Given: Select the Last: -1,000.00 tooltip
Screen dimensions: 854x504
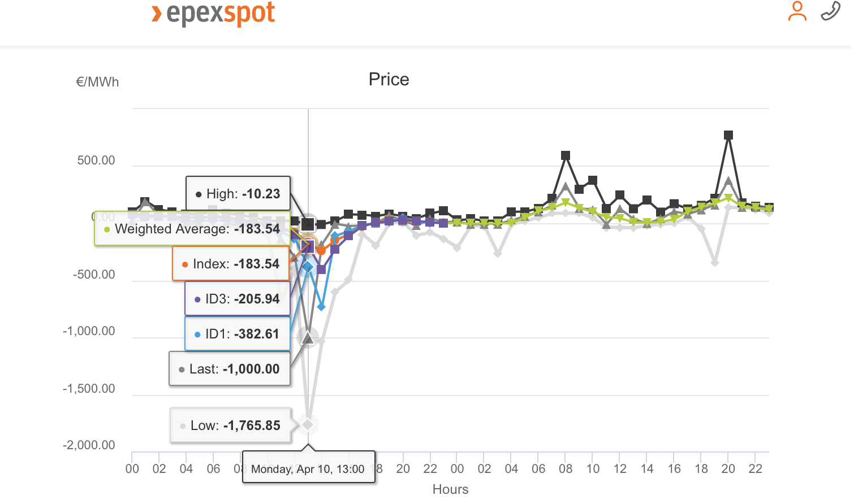Looking at the screenshot, I should click(230, 369).
